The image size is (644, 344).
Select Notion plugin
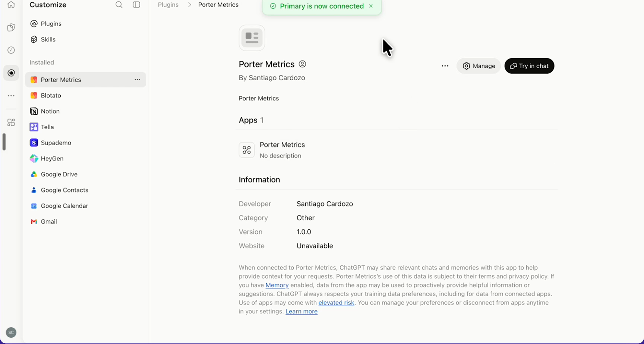[85, 111]
